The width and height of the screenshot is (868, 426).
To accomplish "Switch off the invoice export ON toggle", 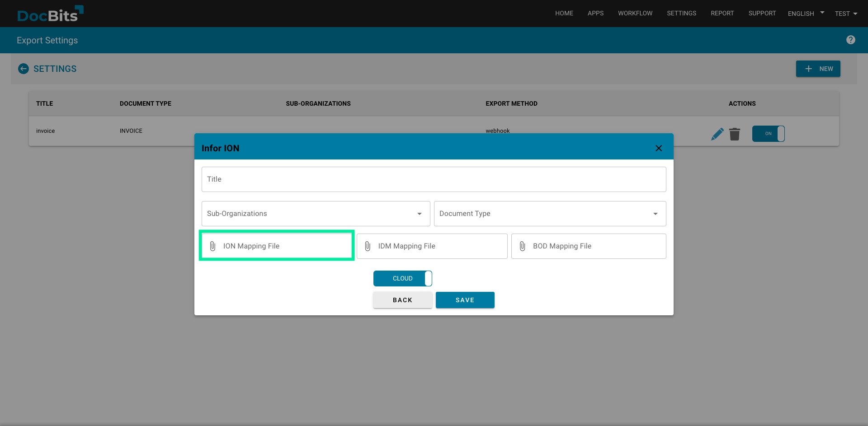I will tap(768, 134).
